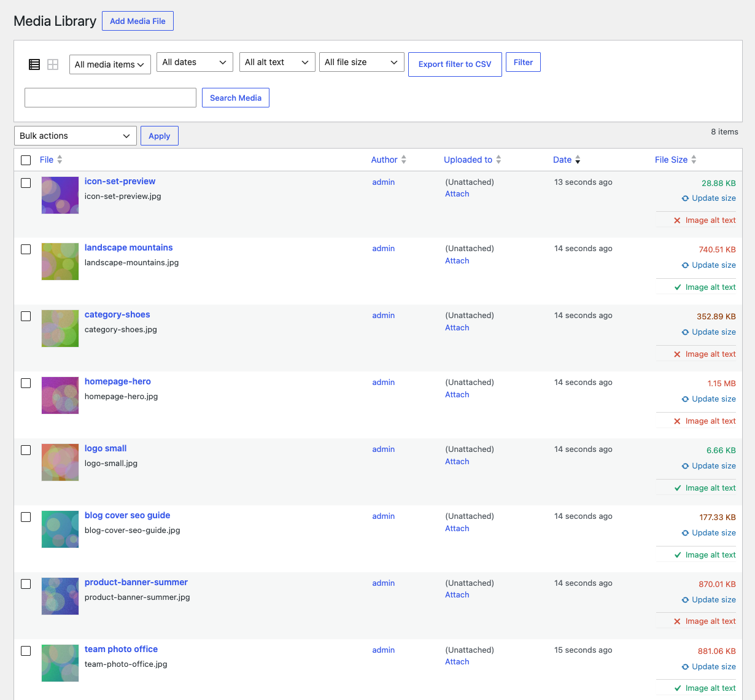Open the Bulk actions dropdown
This screenshot has width=755, height=700.
coord(75,136)
